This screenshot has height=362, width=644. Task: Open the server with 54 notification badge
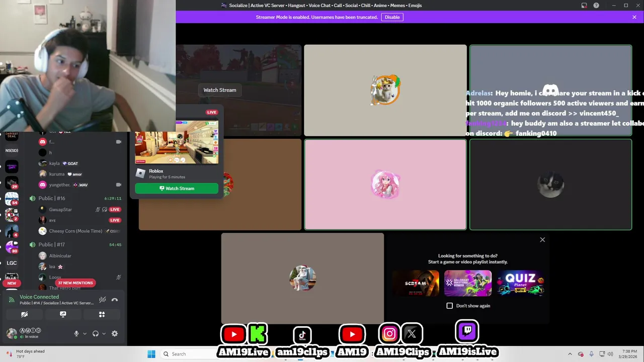click(x=12, y=199)
